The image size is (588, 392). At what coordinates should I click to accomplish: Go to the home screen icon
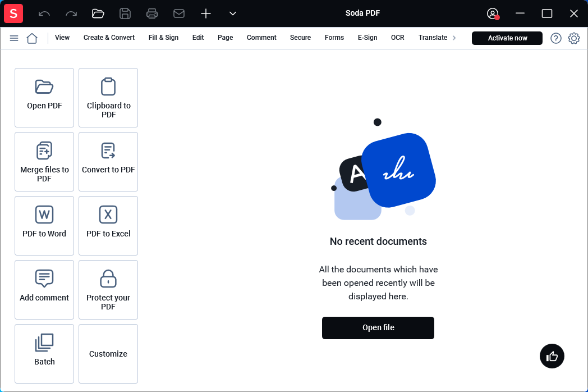(x=32, y=38)
